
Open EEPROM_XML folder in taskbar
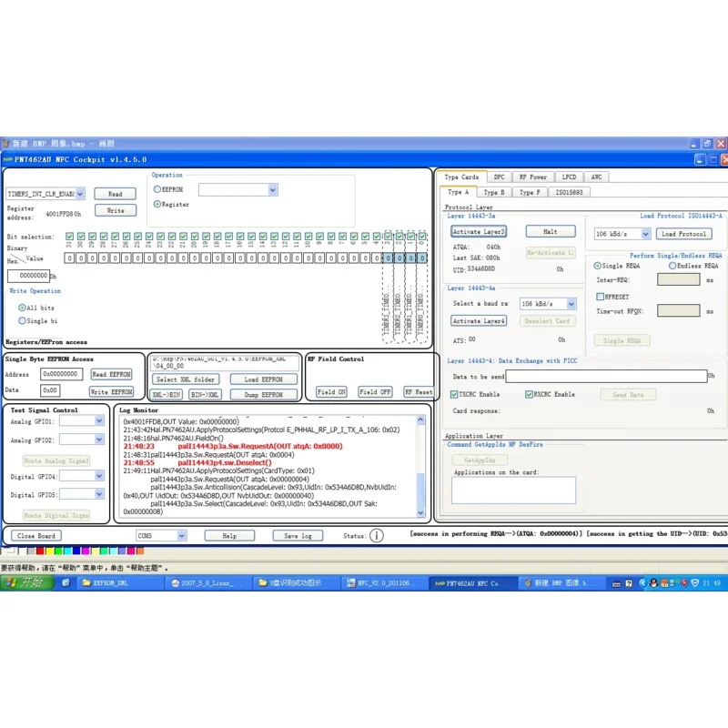coord(122,582)
